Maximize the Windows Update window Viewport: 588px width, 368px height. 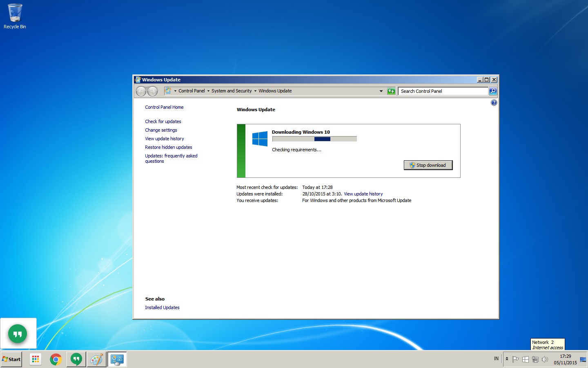pos(486,80)
